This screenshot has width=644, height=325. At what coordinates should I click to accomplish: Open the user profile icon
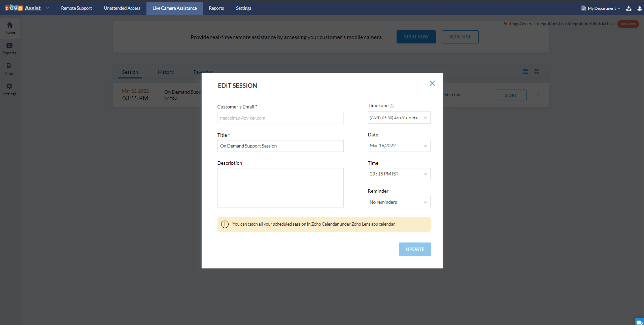pos(639,8)
